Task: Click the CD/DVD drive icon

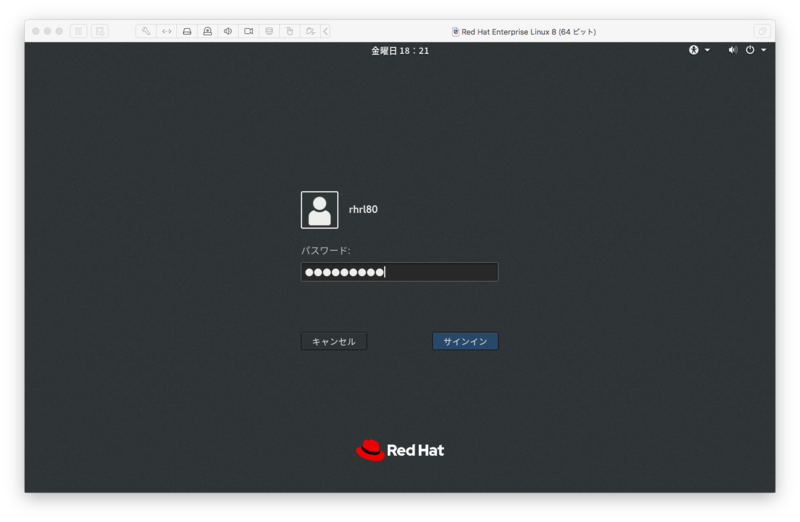Action: (x=207, y=31)
